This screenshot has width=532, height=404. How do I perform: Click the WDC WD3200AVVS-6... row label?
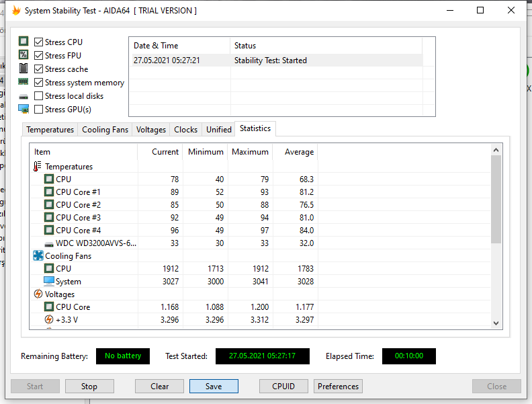pyautogui.click(x=96, y=243)
